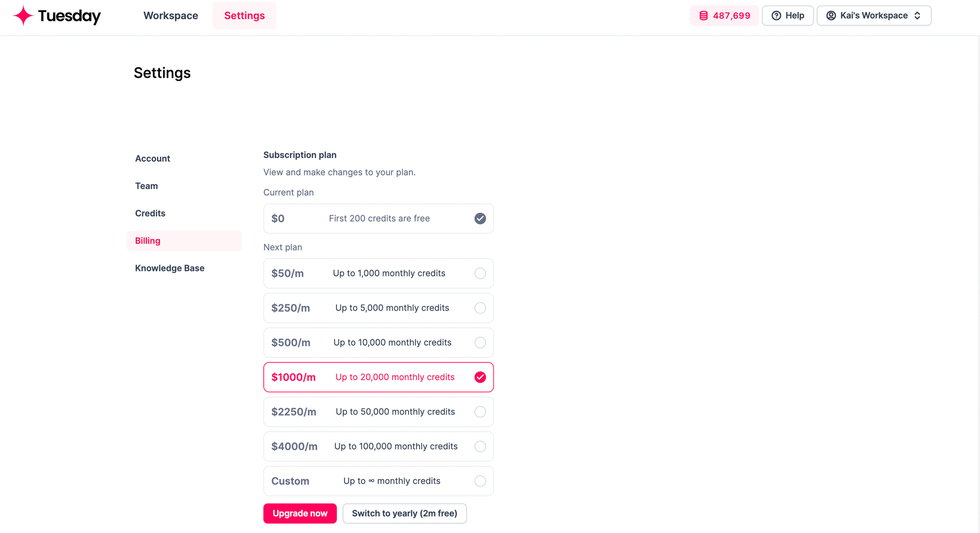The height and width of the screenshot is (533, 980).
Task: Click the Tuesday star logo
Action: click(23, 15)
